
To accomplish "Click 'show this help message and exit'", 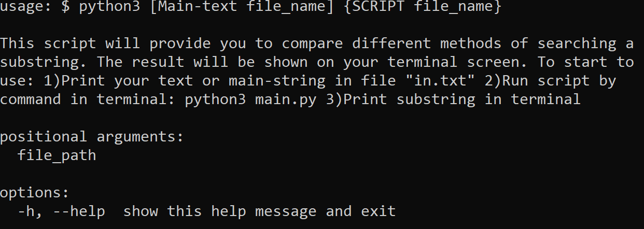I will click(259, 211).
